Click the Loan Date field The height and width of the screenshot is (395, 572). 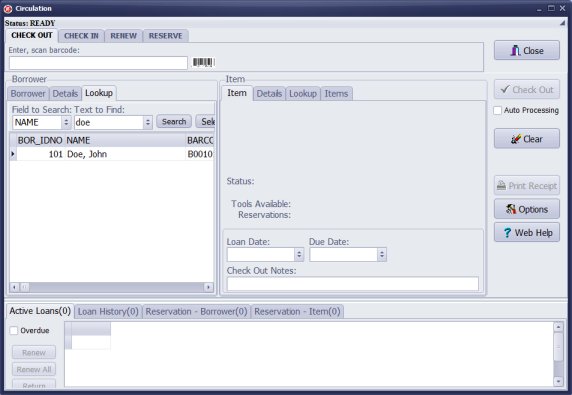click(260, 254)
